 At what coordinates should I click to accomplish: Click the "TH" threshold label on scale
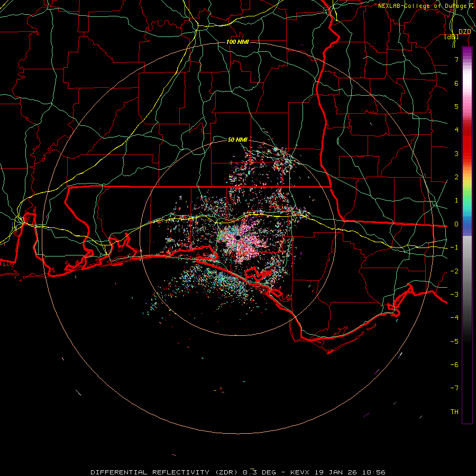(454, 412)
